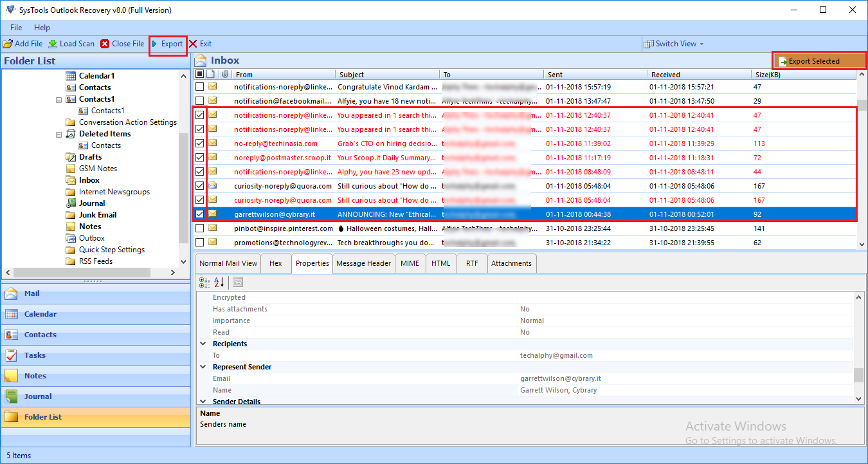Collapse the Deleted Items tree node
Viewport: 868px width, 464px height.
59,134
